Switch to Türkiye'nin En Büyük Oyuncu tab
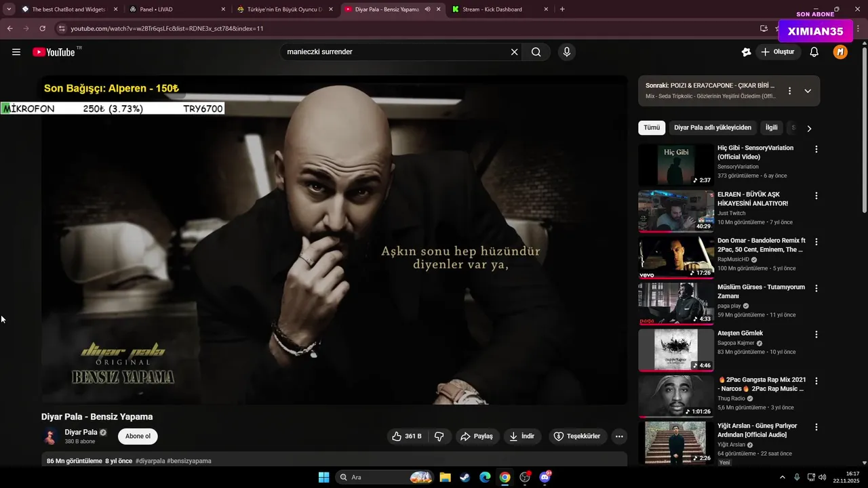868x488 pixels. click(285, 9)
